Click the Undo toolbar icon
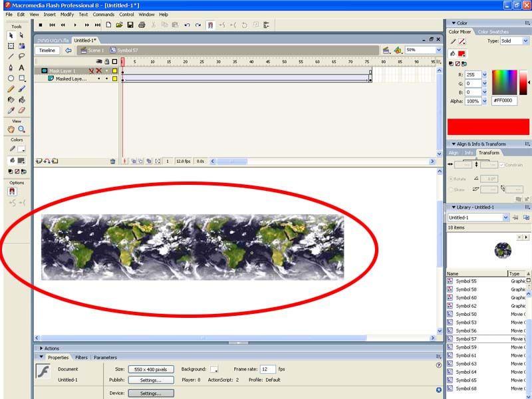This screenshot has width=532, height=399. 187,25
